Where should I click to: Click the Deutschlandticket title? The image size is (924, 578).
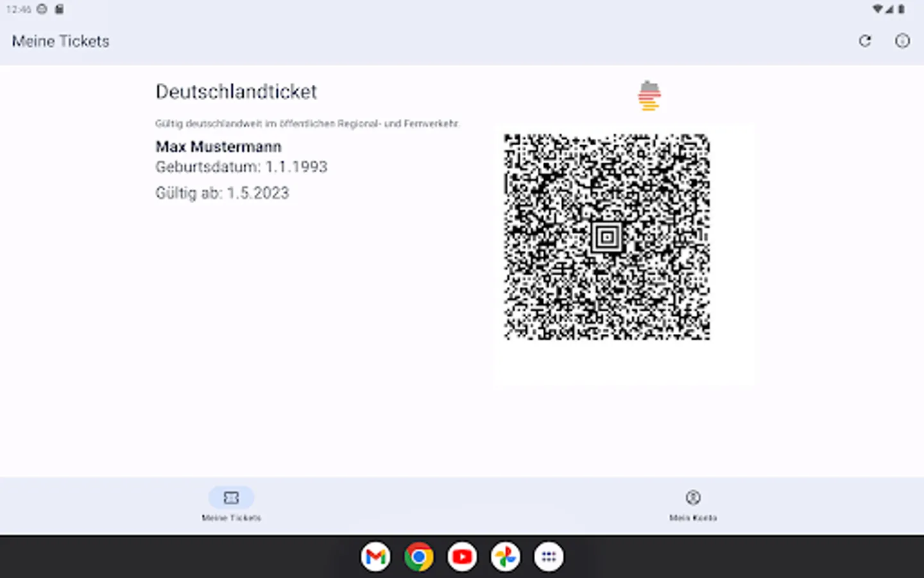click(236, 92)
